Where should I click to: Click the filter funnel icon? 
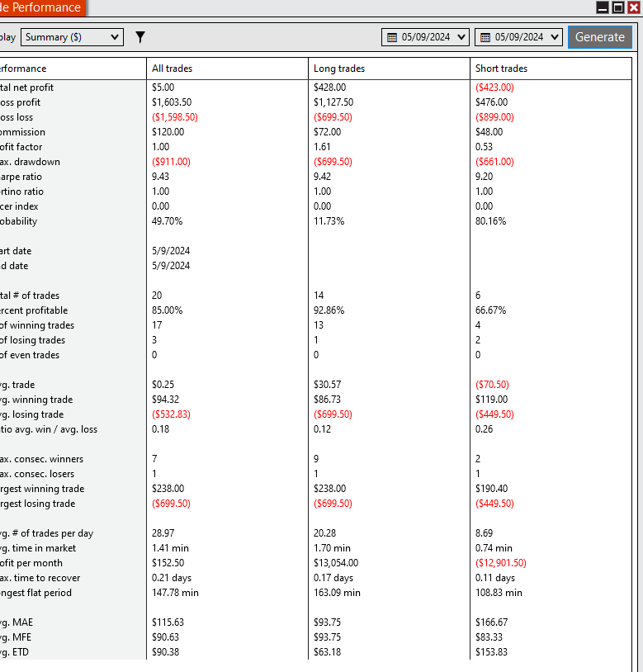click(x=140, y=37)
